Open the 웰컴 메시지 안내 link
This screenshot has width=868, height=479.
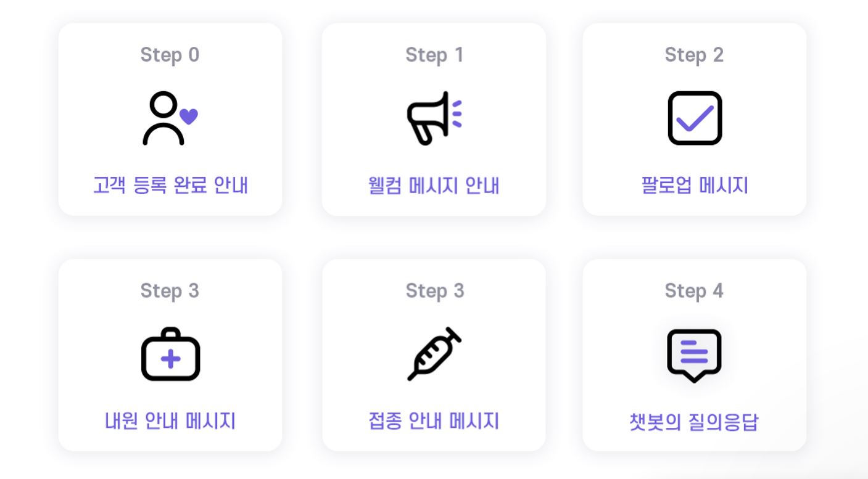pos(434,185)
